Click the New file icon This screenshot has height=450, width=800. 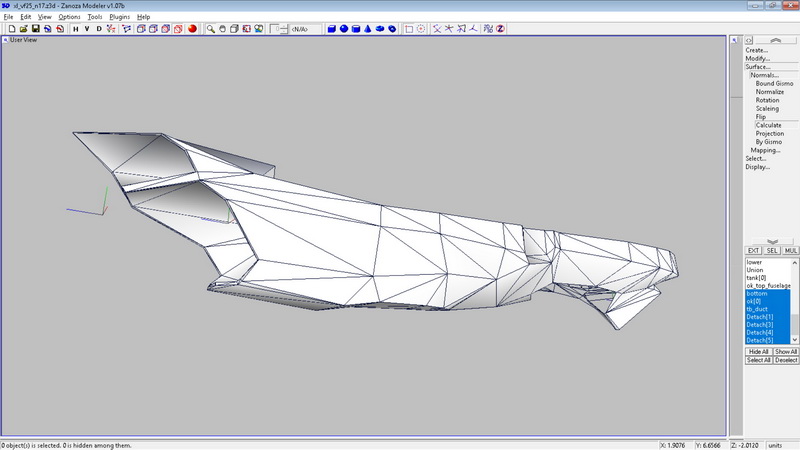point(11,29)
